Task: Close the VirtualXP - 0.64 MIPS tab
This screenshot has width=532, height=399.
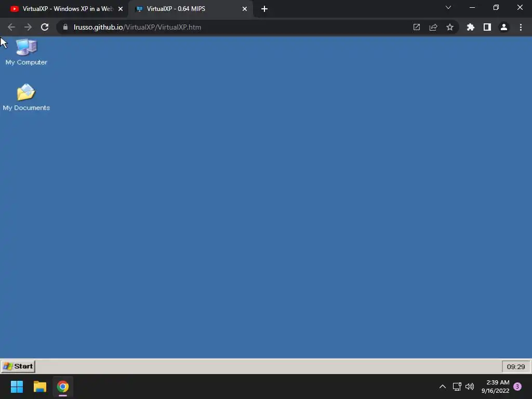Action: pos(245,9)
